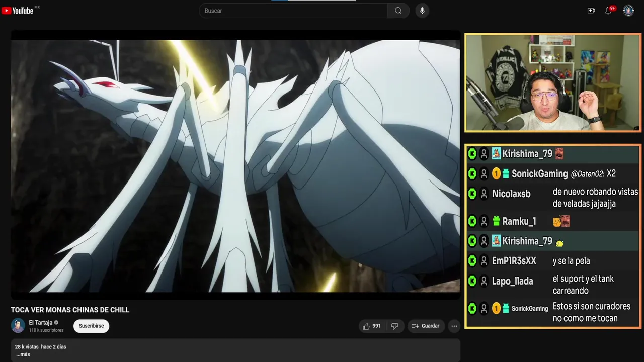This screenshot has width=644, height=362.
Task: Click the magnifier search button
Action: [x=398, y=11]
